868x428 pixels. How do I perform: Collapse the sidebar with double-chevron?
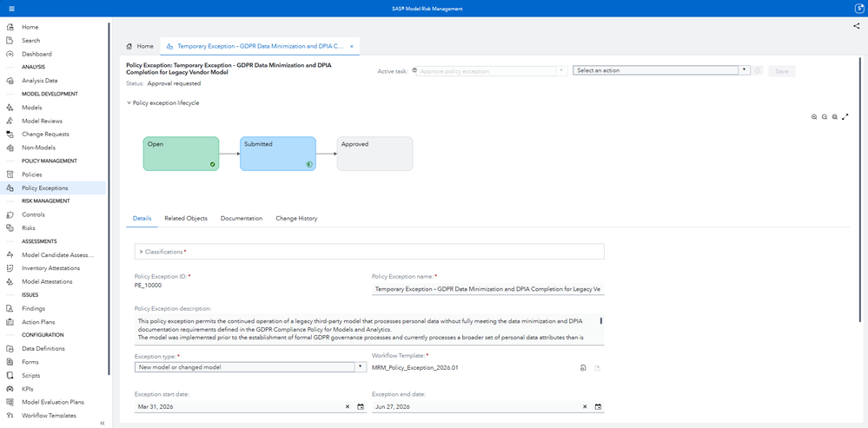(102, 423)
